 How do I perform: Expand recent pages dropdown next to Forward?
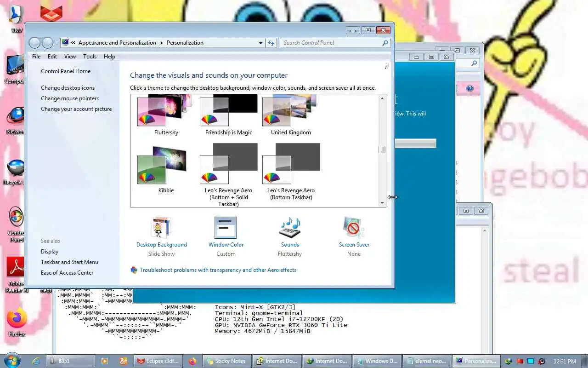pyautogui.click(x=57, y=43)
